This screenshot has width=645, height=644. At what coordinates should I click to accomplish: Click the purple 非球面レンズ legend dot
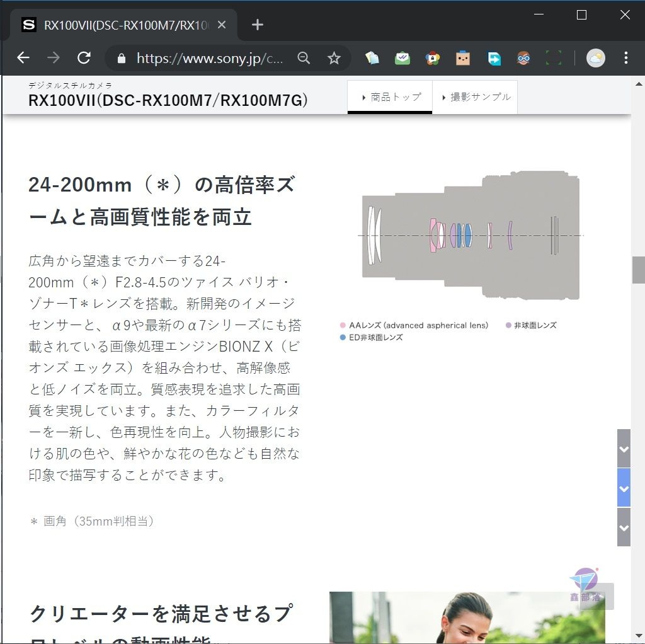pyautogui.click(x=508, y=325)
